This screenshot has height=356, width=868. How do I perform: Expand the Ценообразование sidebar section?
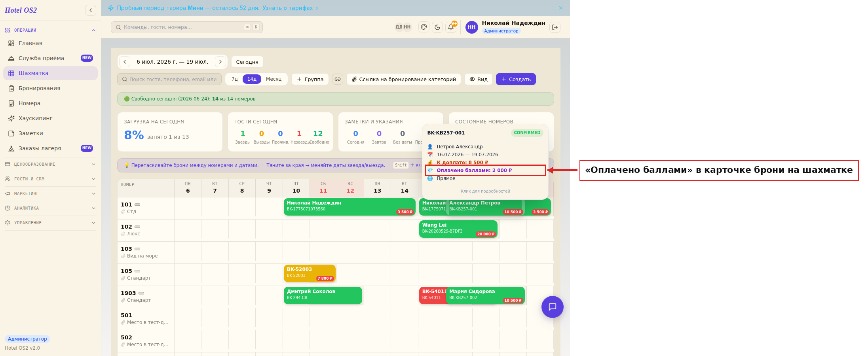click(x=50, y=164)
